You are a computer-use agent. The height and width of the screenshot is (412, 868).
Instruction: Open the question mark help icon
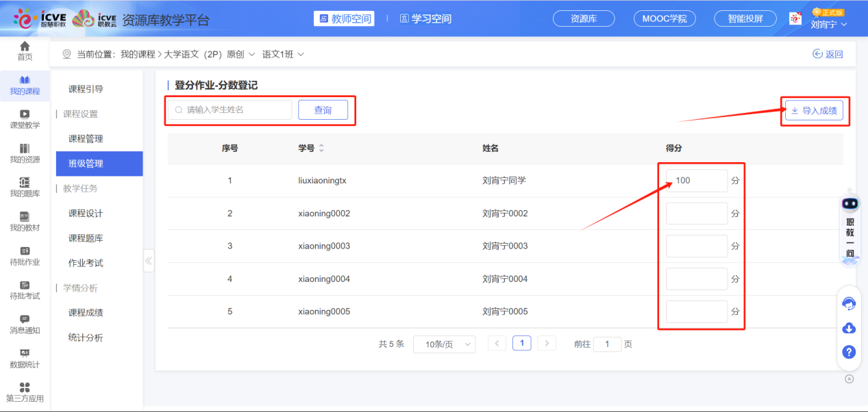(849, 352)
